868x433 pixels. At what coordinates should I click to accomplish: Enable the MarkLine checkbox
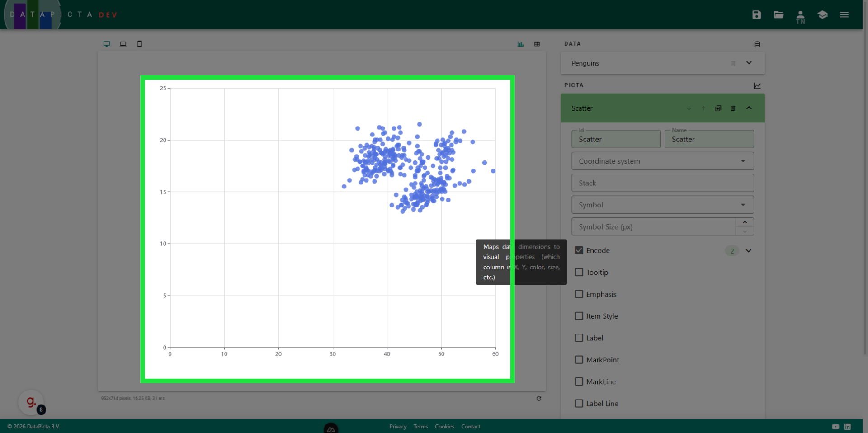579,381
